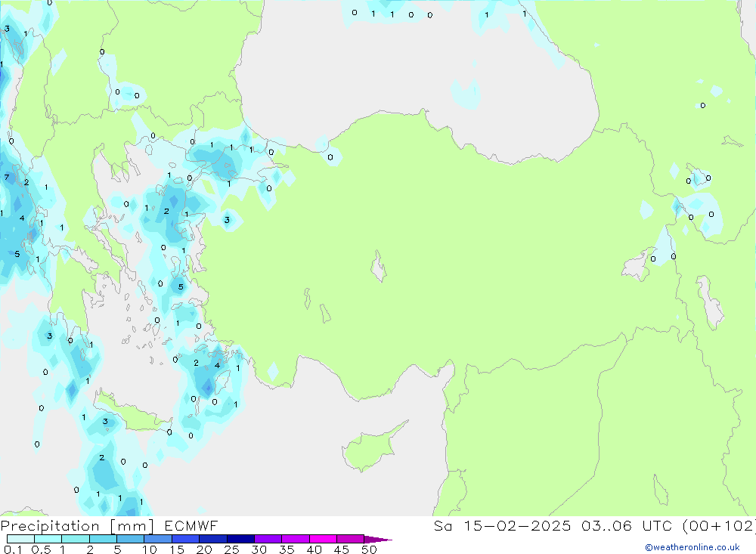Screen dimensions: 756x554
Task: Click the 5–10 mm blue legend swatch
Action: coord(130,539)
